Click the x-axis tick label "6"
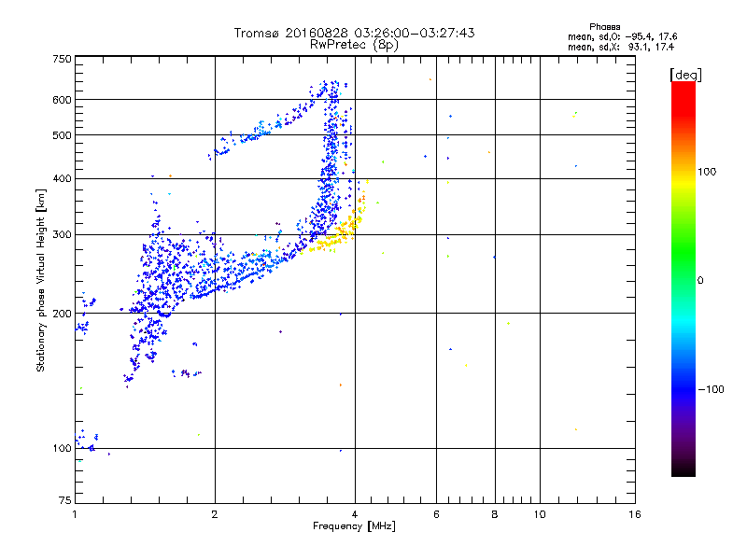This screenshot has height=560, width=747. point(436,514)
